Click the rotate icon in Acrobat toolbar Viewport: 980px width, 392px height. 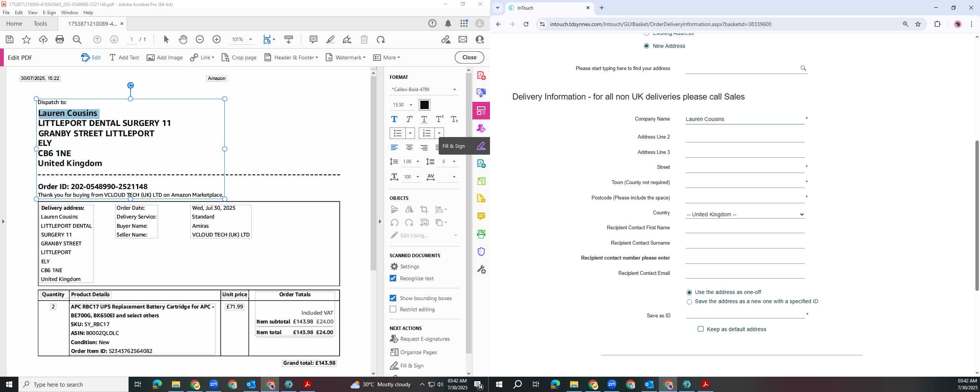(x=381, y=39)
